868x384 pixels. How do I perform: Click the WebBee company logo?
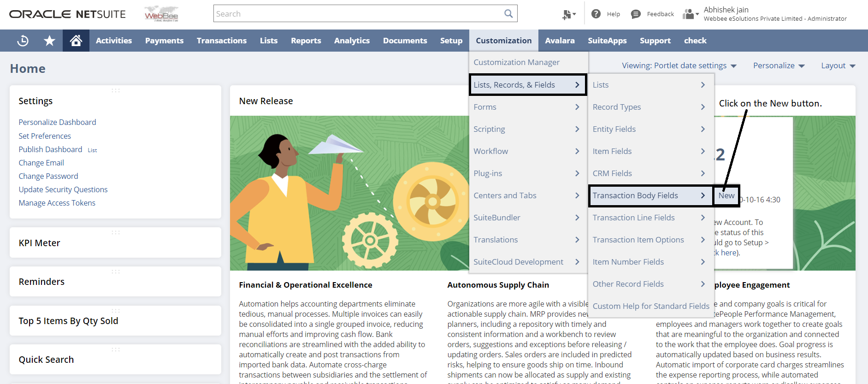pyautogui.click(x=161, y=14)
